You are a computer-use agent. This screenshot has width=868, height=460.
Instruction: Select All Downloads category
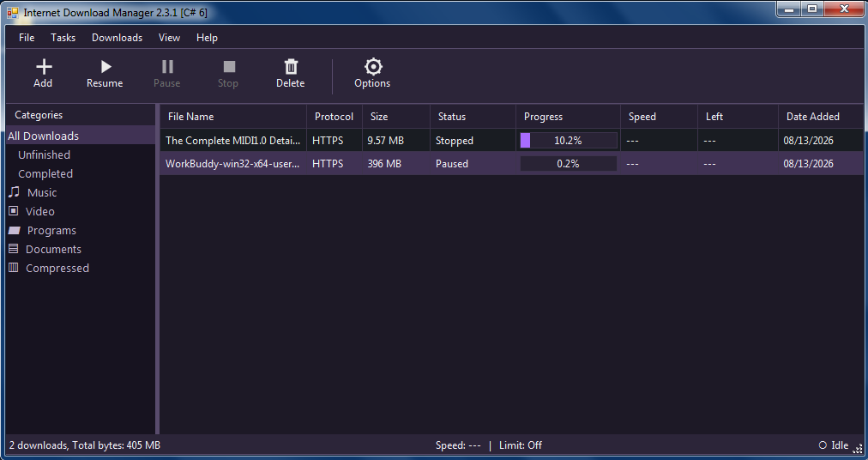[81, 136]
